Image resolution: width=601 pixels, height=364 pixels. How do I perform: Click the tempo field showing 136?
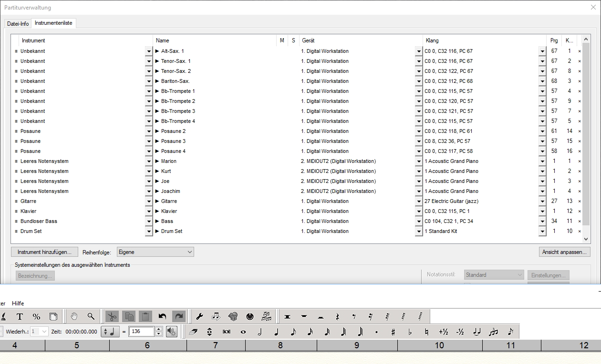pos(142,332)
